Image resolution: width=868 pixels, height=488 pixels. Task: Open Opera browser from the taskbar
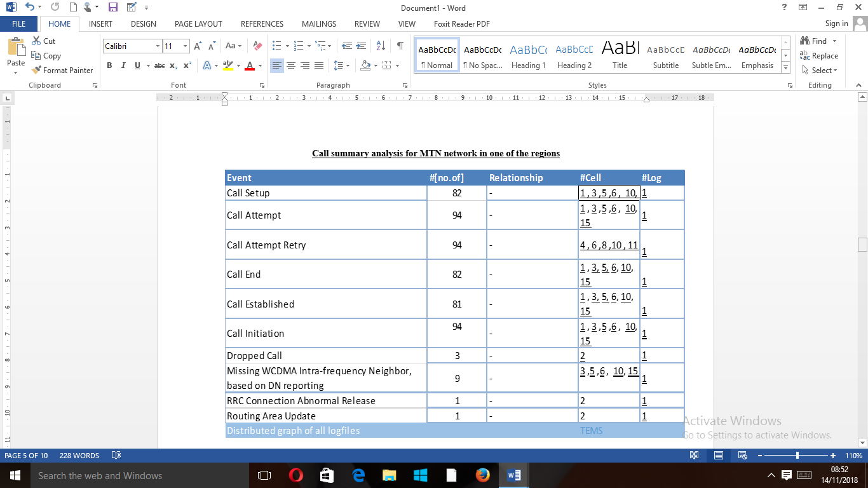(295, 475)
